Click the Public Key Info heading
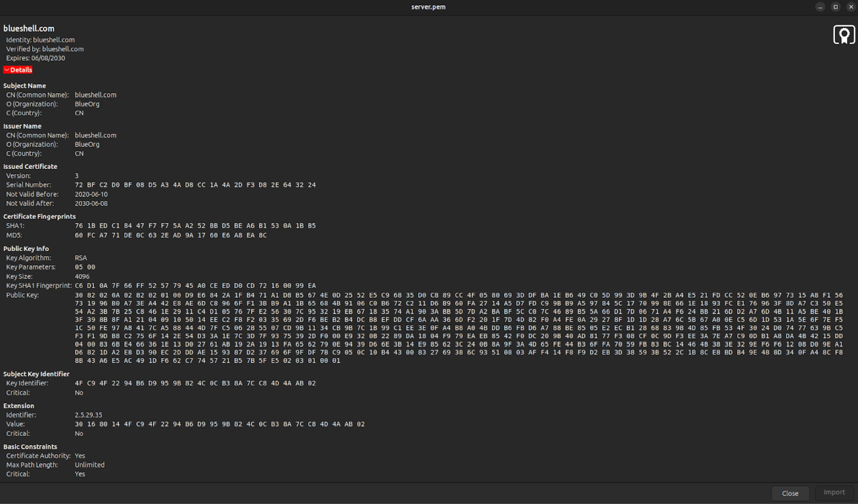This screenshot has height=504, width=858. coord(26,249)
